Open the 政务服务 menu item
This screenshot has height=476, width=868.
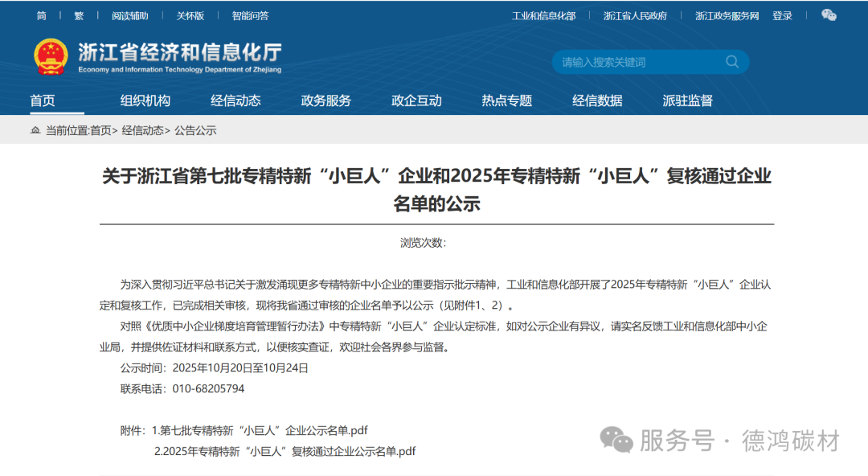(325, 101)
